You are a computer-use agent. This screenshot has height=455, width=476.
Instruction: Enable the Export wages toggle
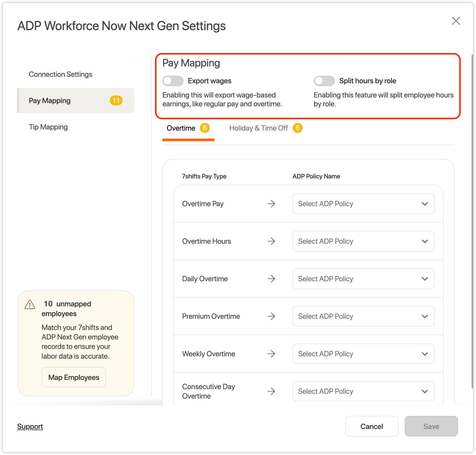pyautogui.click(x=173, y=81)
